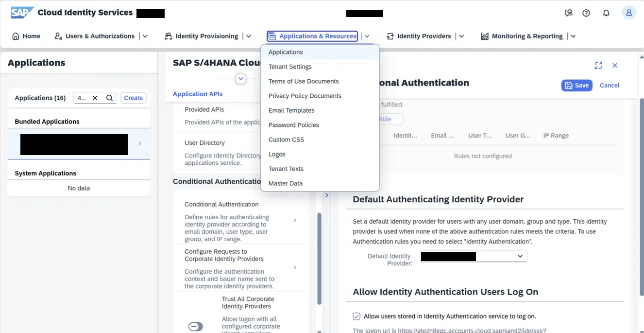This screenshot has height=333, width=644.
Task: Expand Monitoring & Reporting dropdown arrow
Action: point(573,36)
